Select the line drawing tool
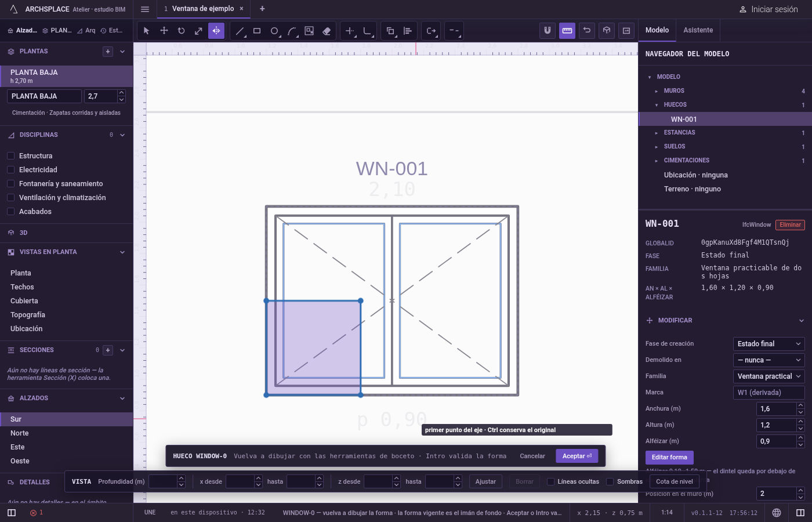The height and width of the screenshot is (522, 812). coord(240,31)
